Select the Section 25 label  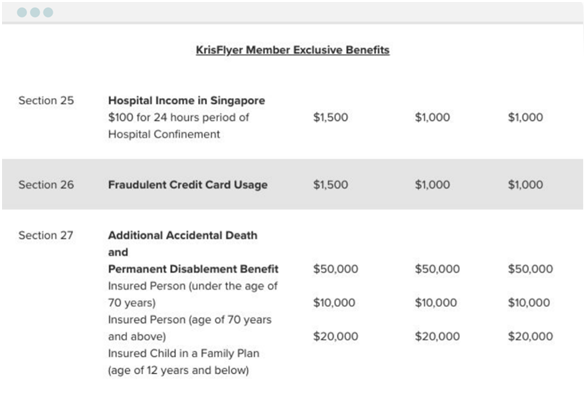click(46, 100)
